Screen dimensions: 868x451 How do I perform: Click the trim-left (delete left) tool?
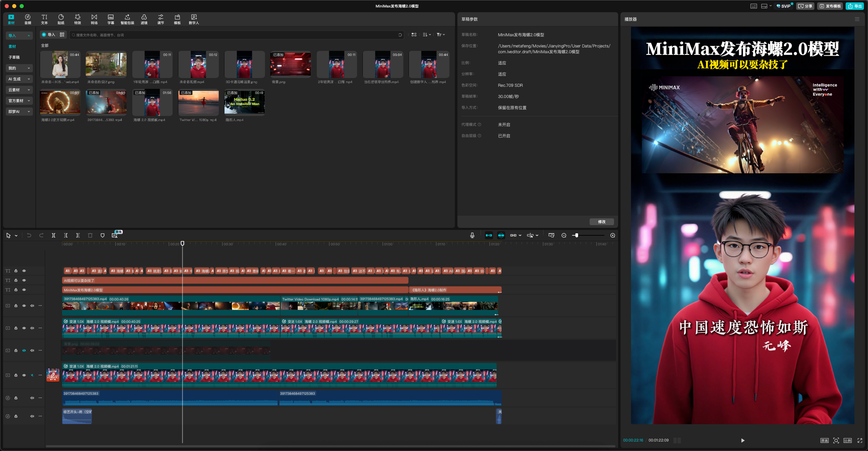click(x=66, y=235)
